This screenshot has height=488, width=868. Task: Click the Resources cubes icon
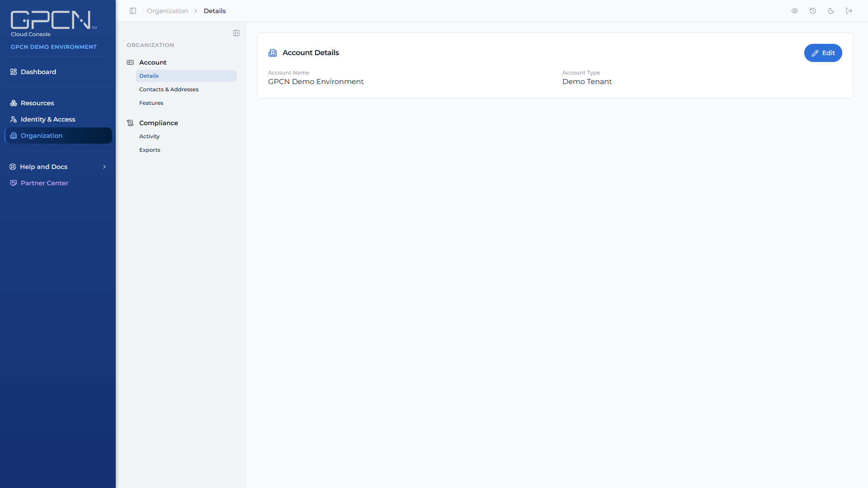pos(14,103)
